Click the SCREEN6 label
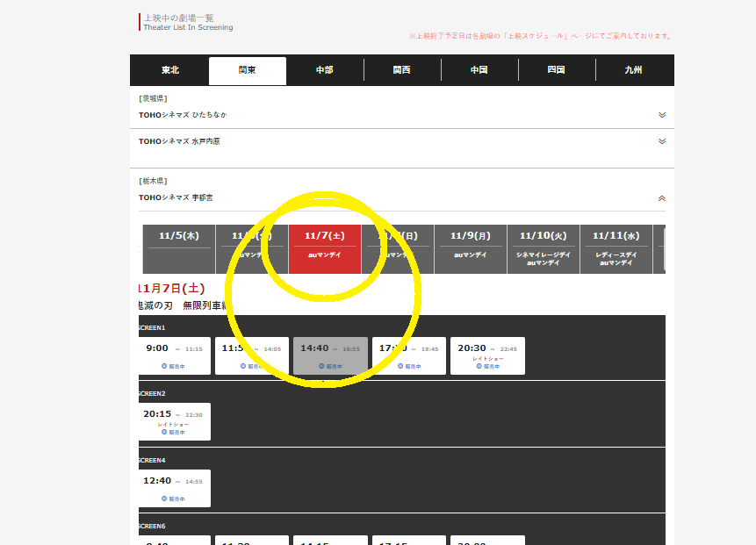756x545 pixels. pos(152,527)
